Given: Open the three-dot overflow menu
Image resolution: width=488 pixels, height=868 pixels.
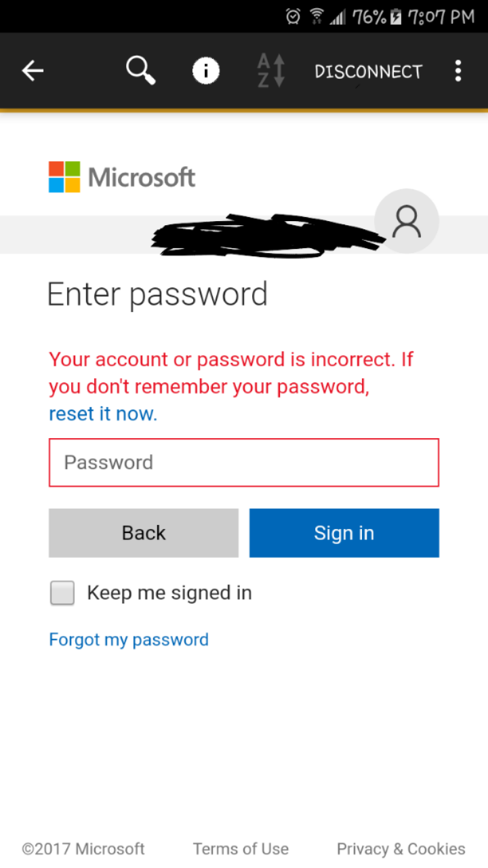Looking at the screenshot, I should (x=458, y=71).
